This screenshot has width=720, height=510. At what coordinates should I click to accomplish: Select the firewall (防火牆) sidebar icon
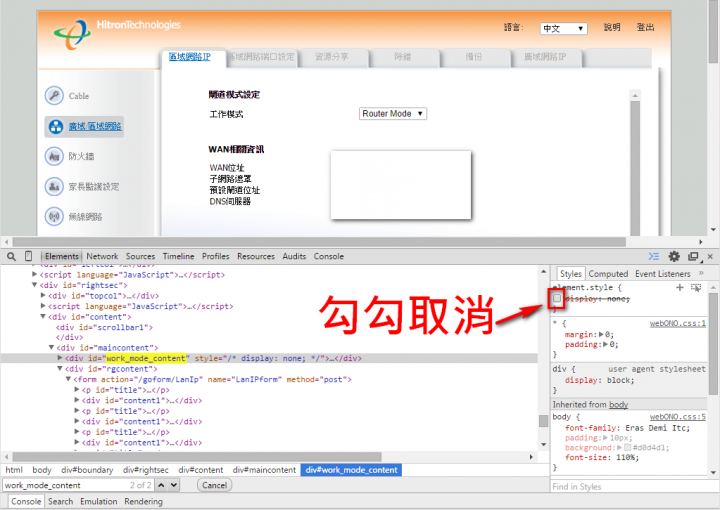pyautogui.click(x=54, y=156)
